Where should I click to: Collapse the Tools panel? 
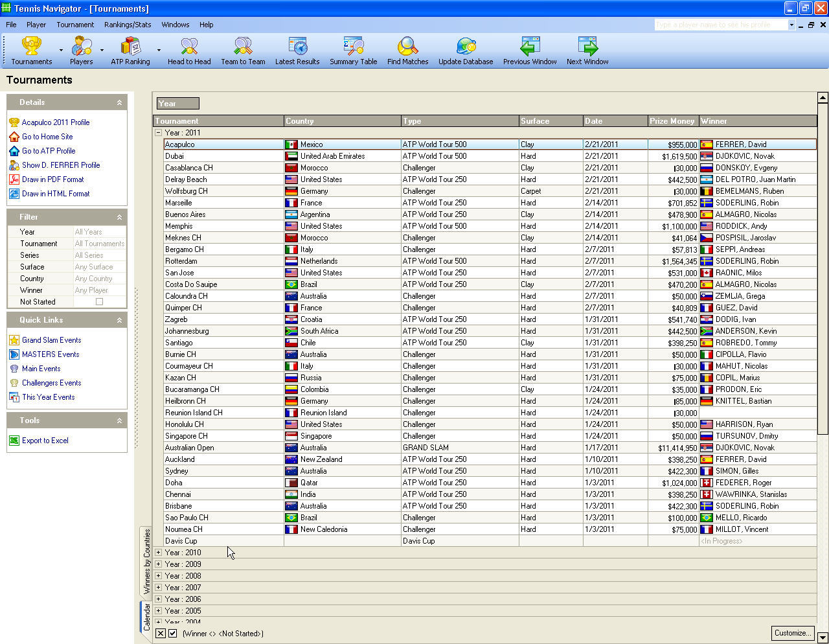point(119,420)
